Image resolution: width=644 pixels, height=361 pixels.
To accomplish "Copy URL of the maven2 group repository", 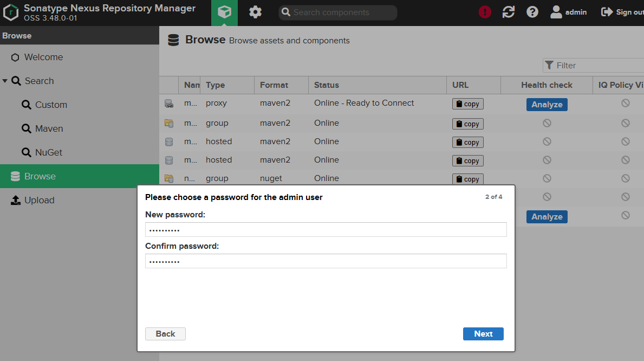I will [x=468, y=124].
